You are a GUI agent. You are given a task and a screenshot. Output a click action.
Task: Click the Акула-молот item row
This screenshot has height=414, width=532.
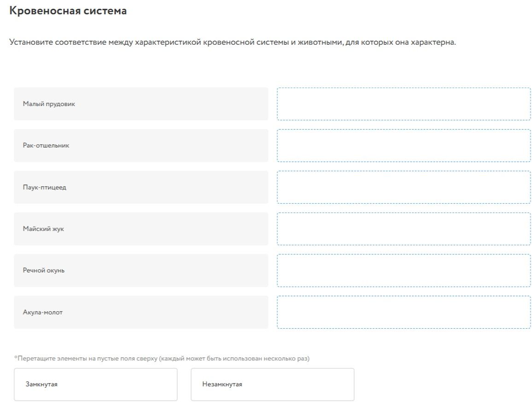tap(141, 312)
